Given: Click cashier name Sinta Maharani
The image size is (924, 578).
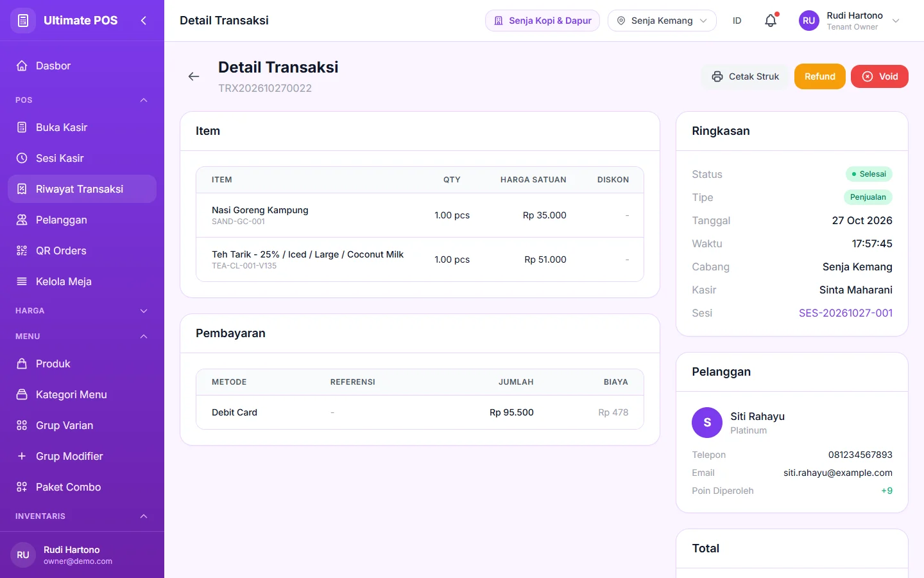Looking at the screenshot, I should [855, 290].
